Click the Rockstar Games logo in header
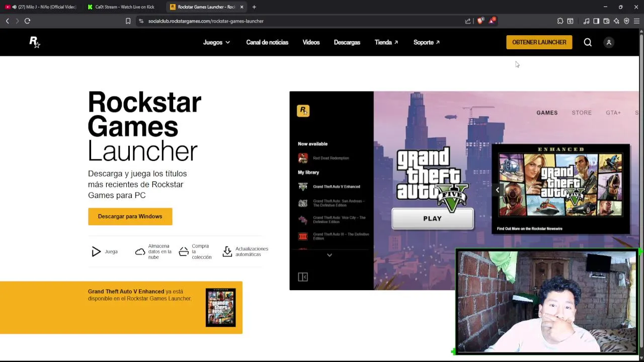 pos(34,42)
